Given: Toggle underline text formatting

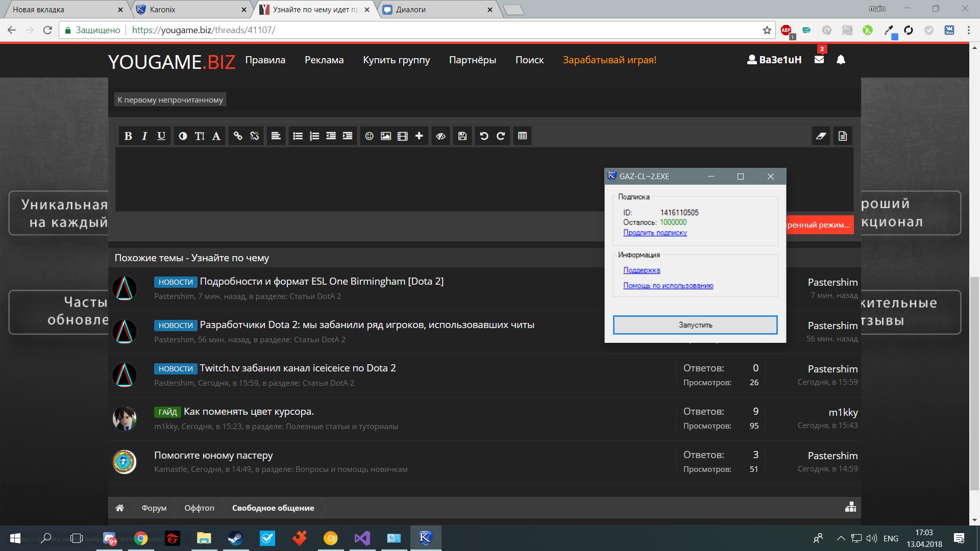Looking at the screenshot, I should [x=161, y=136].
